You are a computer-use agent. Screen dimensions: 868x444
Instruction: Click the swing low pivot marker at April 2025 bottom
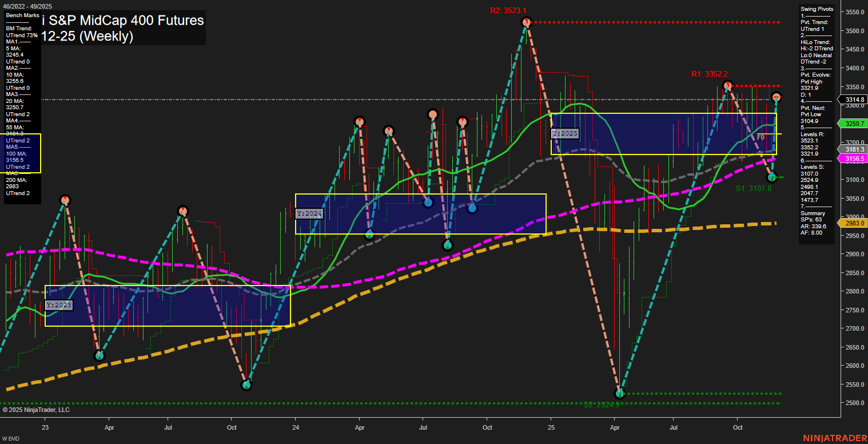(x=620, y=394)
